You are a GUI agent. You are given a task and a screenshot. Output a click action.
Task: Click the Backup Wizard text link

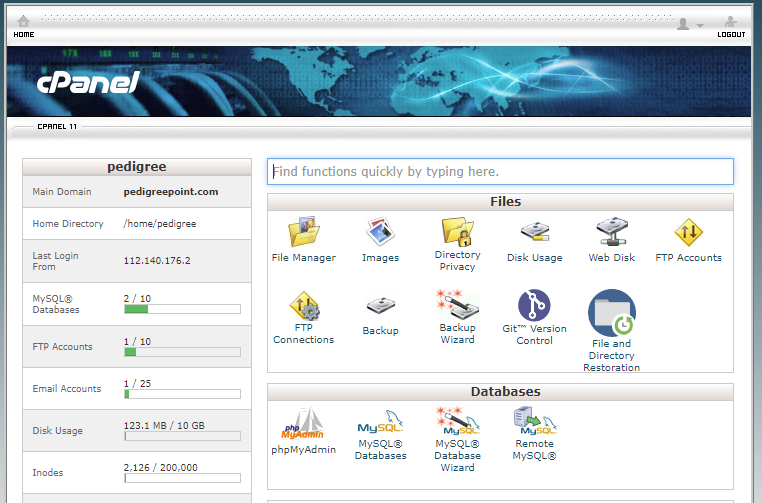457,333
